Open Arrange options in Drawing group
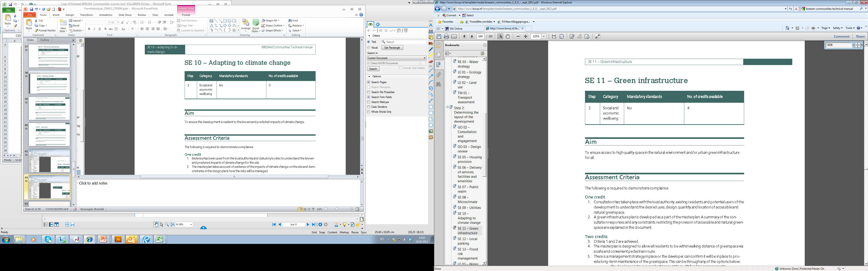Image resolution: width=868 pixels, height=271 pixels. coord(246,25)
